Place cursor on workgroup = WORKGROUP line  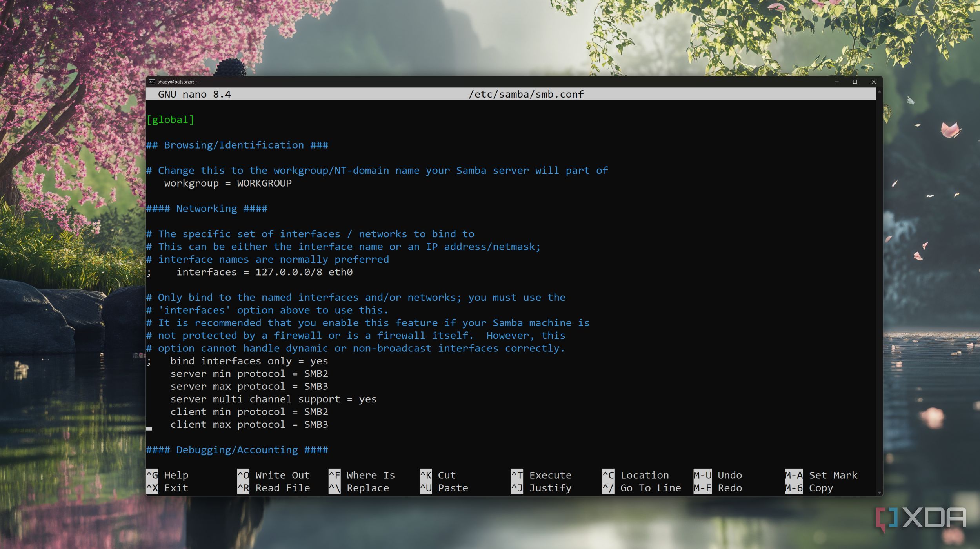tap(227, 184)
